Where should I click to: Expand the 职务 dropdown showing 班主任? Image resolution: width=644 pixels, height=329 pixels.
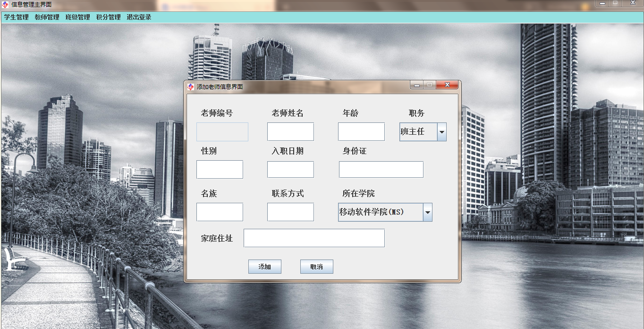(x=442, y=132)
